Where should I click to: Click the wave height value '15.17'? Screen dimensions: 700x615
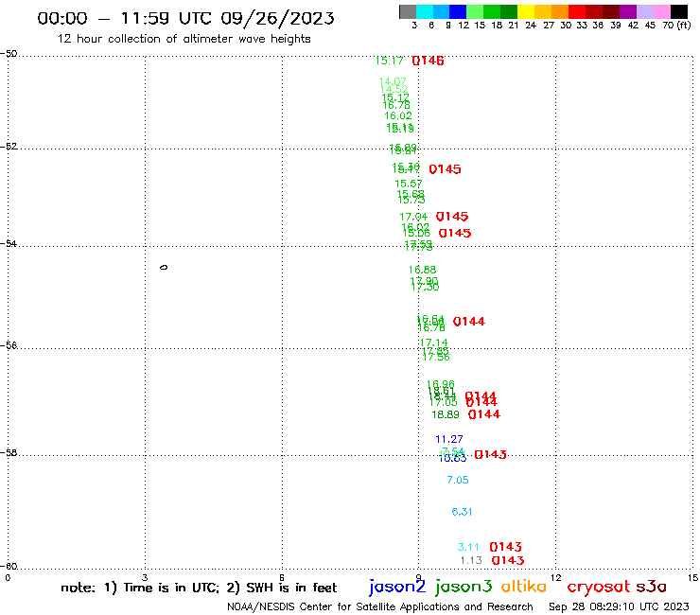point(390,61)
